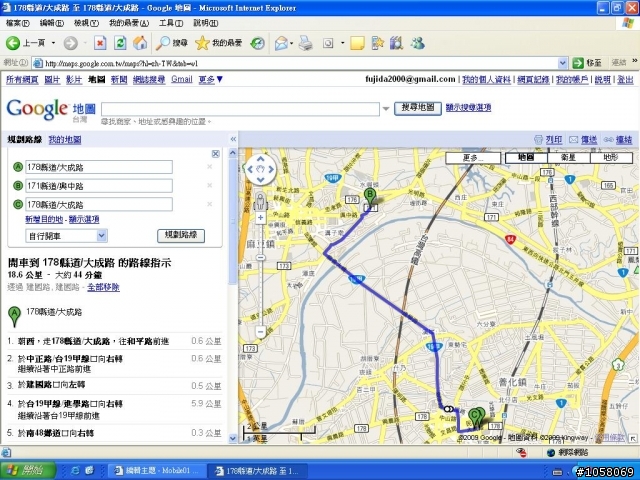Go to the Home page icon
This screenshot has width=640, height=480.
pos(140,43)
